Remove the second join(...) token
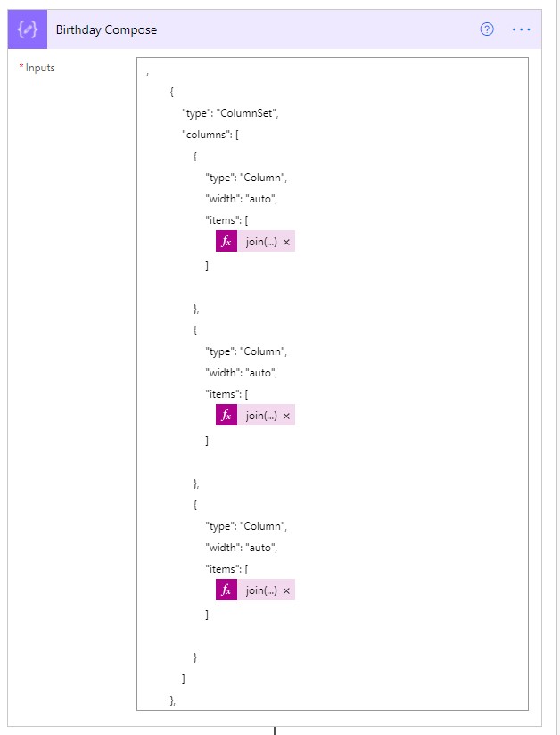The image size is (560, 735). click(286, 416)
